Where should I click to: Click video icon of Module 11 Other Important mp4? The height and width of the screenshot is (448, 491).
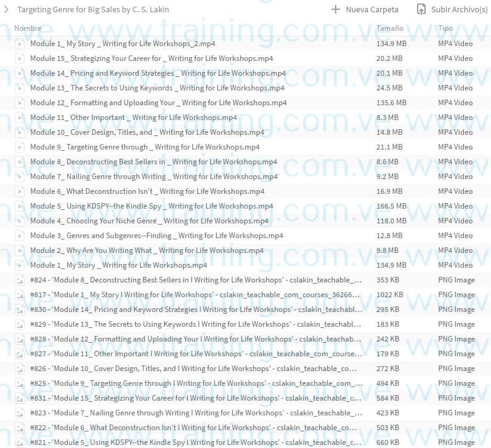click(x=20, y=118)
